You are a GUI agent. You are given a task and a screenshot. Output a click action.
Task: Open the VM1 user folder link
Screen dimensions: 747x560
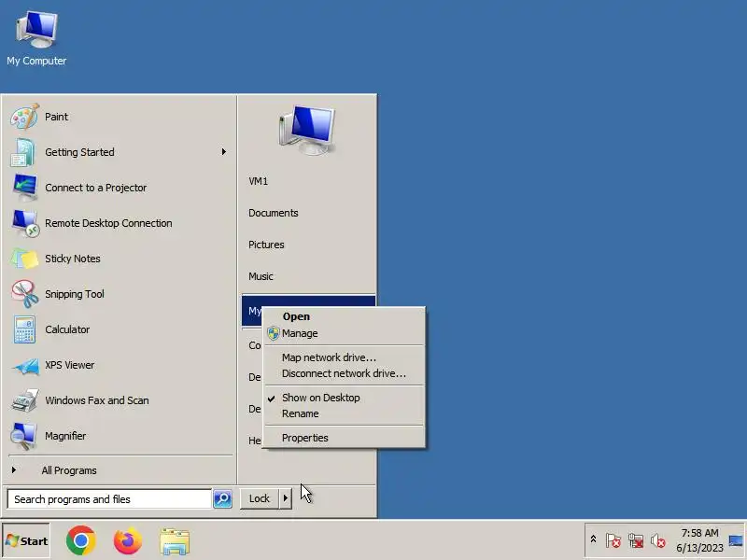[259, 181]
